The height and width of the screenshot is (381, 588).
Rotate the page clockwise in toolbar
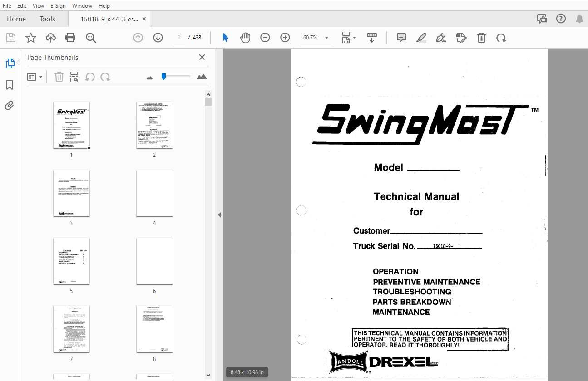(501, 38)
